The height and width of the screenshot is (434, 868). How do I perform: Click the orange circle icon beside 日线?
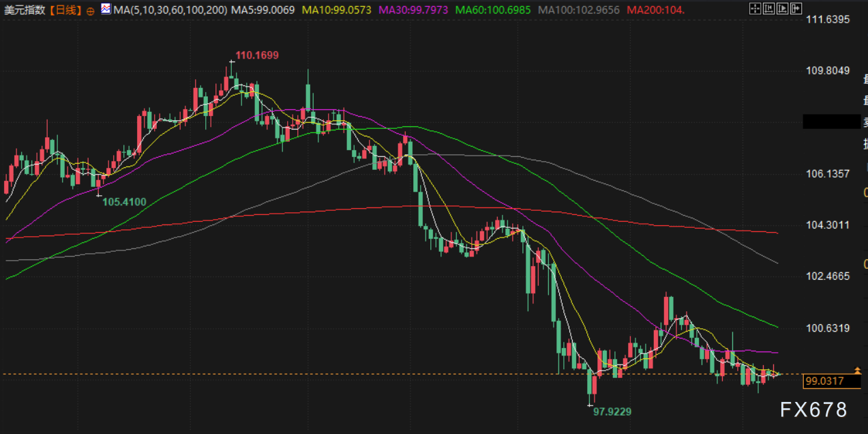pyautogui.click(x=91, y=11)
